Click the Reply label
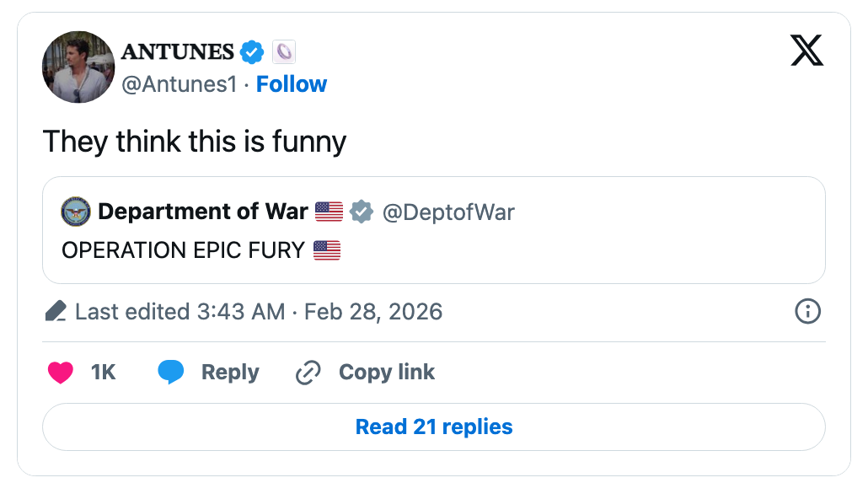 (x=230, y=373)
